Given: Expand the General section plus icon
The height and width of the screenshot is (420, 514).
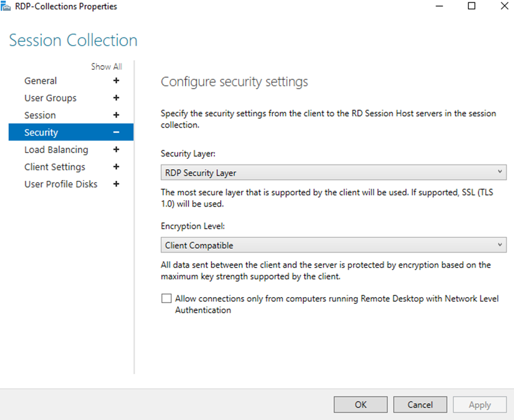Looking at the screenshot, I should (x=116, y=81).
